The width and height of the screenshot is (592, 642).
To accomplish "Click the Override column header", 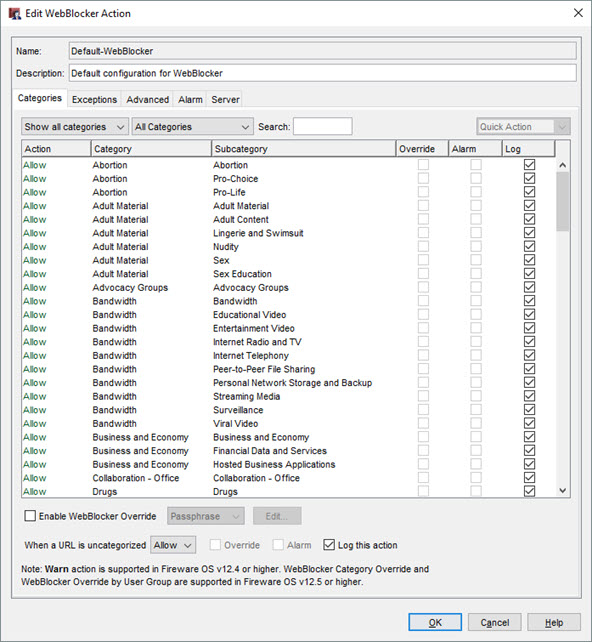I will coord(422,149).
